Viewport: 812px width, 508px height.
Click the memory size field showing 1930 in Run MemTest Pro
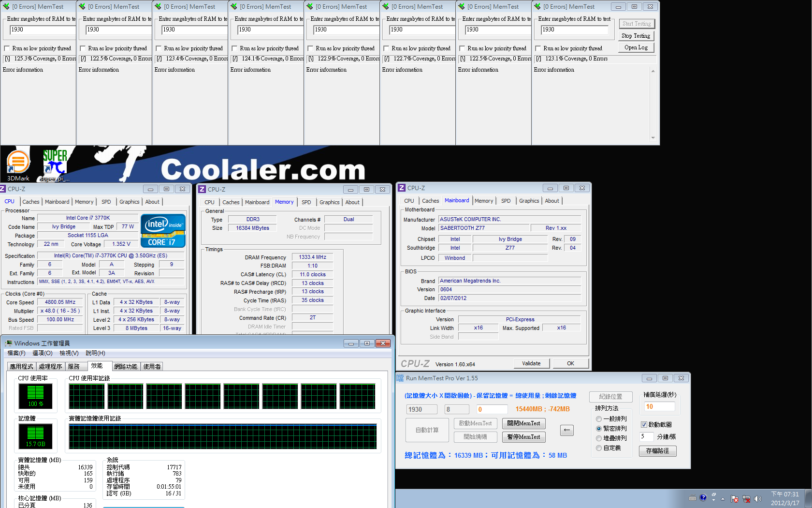421,409
